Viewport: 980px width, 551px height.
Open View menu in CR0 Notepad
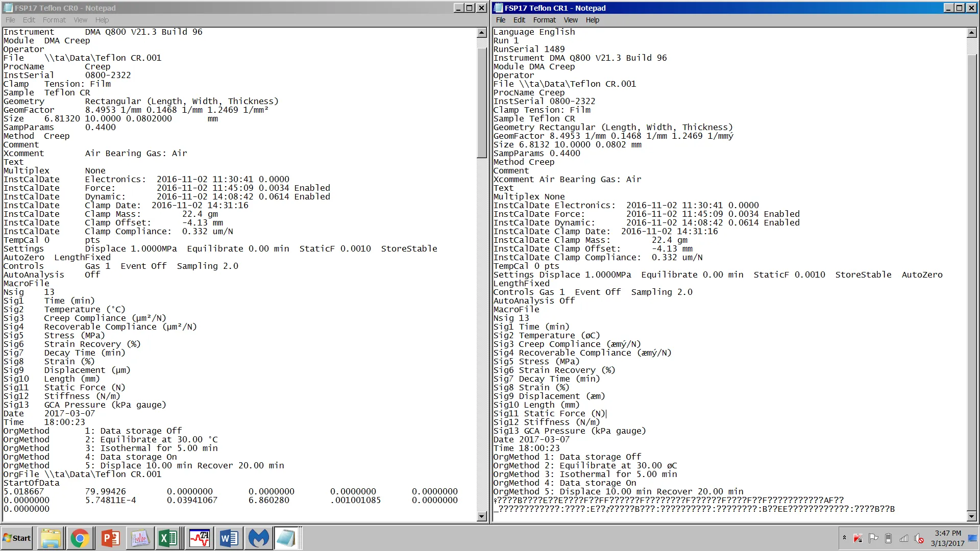point(80,20)
